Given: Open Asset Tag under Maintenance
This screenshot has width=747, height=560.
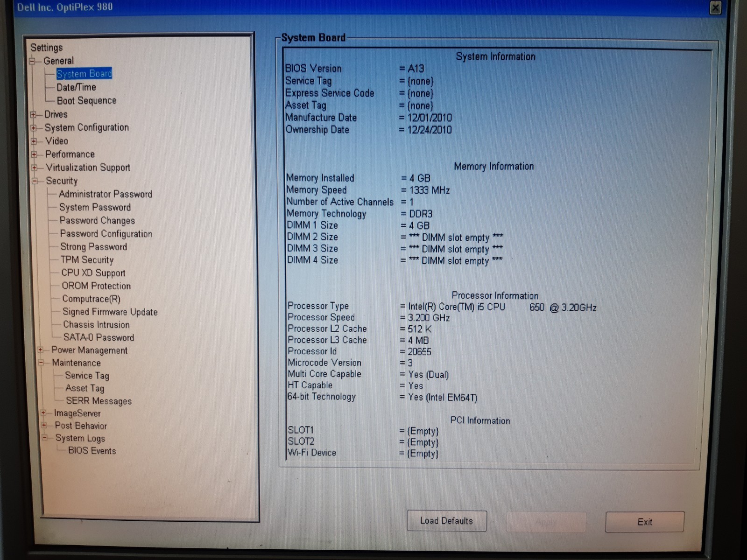Looking at the screenshot, I should (85, 388).
